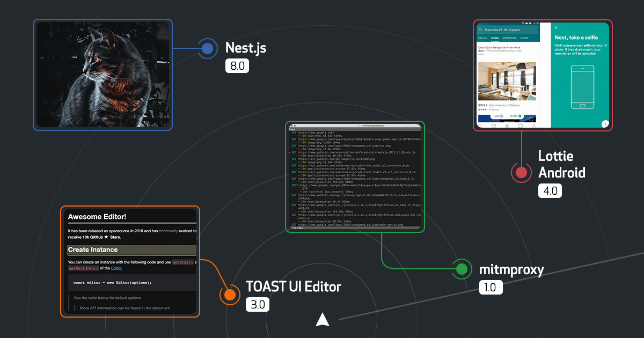The height and width of the screenshot is (338, 644).
Task: Click the phone outline illustration on selfie screen
Action: pos(583,87)
